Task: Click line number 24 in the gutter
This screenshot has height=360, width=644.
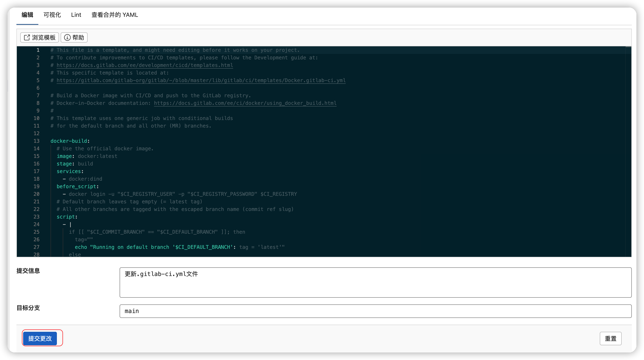Action: coord(36,224)
